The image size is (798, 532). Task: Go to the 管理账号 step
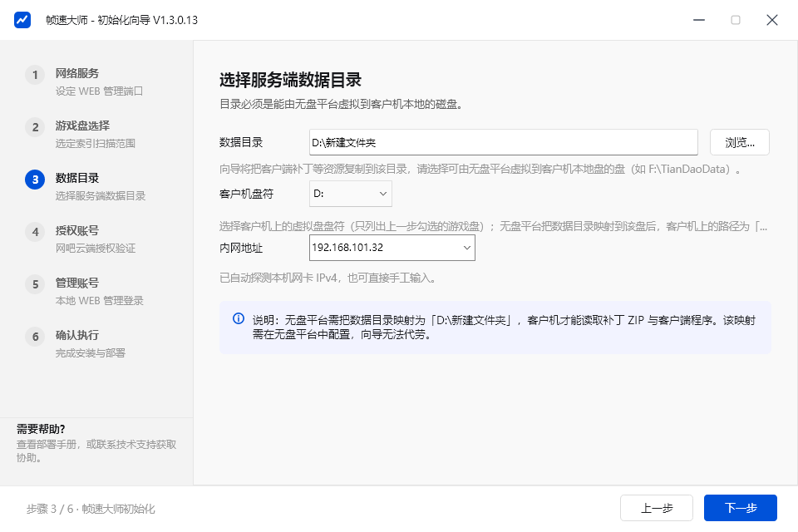(x=76, y=283)
